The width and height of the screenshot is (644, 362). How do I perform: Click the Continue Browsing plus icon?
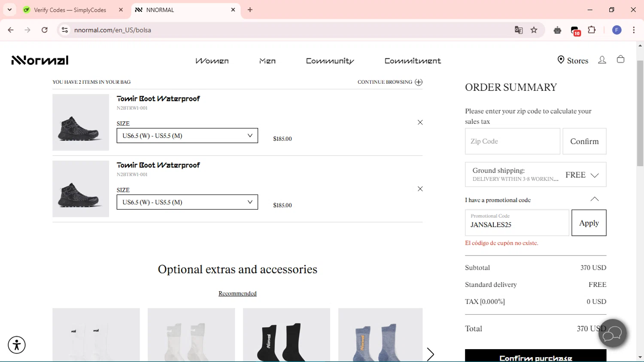coord(419,82)
